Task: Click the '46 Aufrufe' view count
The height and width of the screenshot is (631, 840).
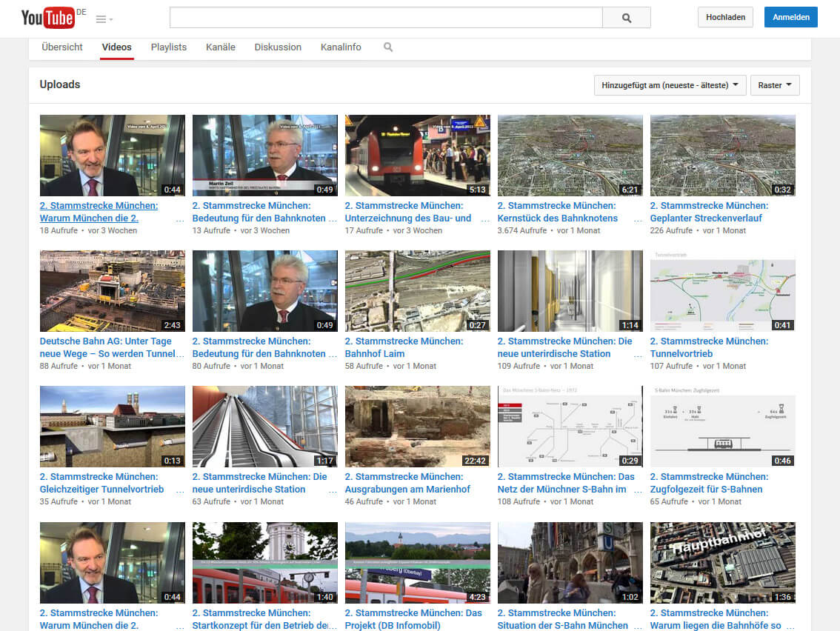Action: (364, 501)
